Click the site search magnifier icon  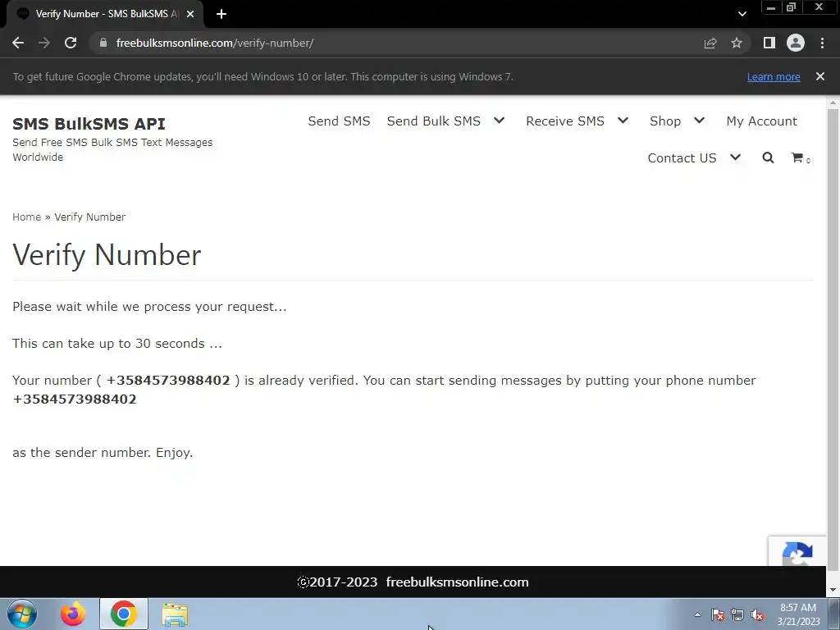click(x=768, y=157)
